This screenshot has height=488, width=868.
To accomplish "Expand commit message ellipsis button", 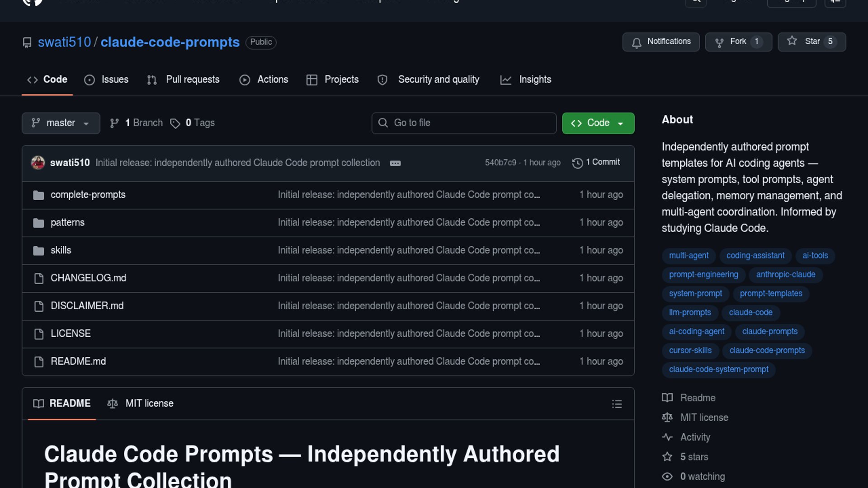I will 395,163.
